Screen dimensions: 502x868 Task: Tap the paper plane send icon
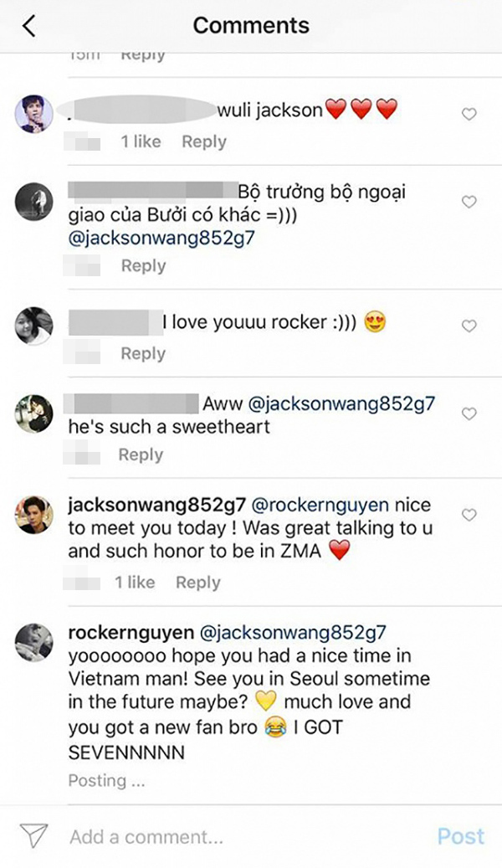coord(34,835)
